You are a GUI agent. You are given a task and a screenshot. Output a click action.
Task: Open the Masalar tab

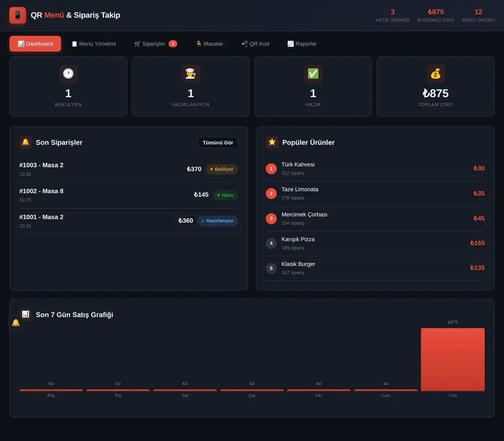click(x=210, y=44)
